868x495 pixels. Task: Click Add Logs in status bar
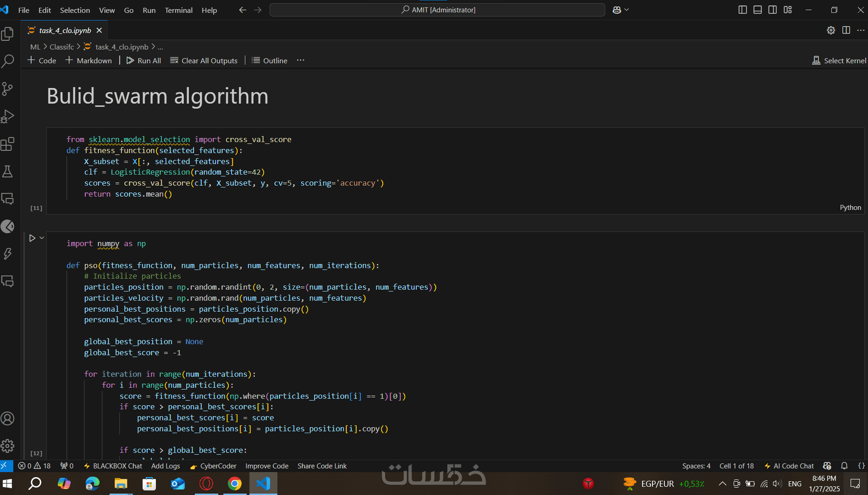pyautogui.click(x=165, y=466)
